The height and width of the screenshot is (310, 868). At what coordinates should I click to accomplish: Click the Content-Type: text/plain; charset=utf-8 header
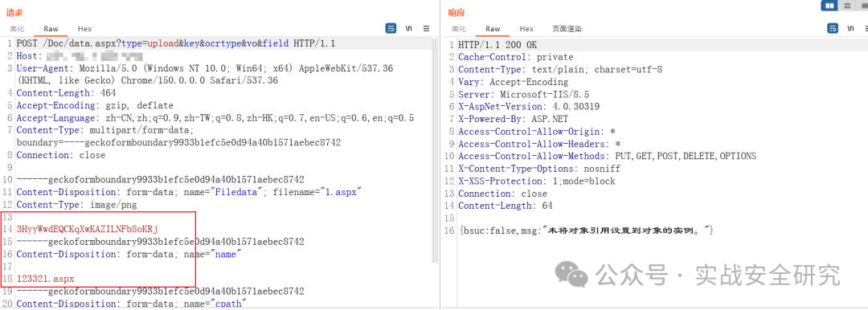(x=560, y=70)
